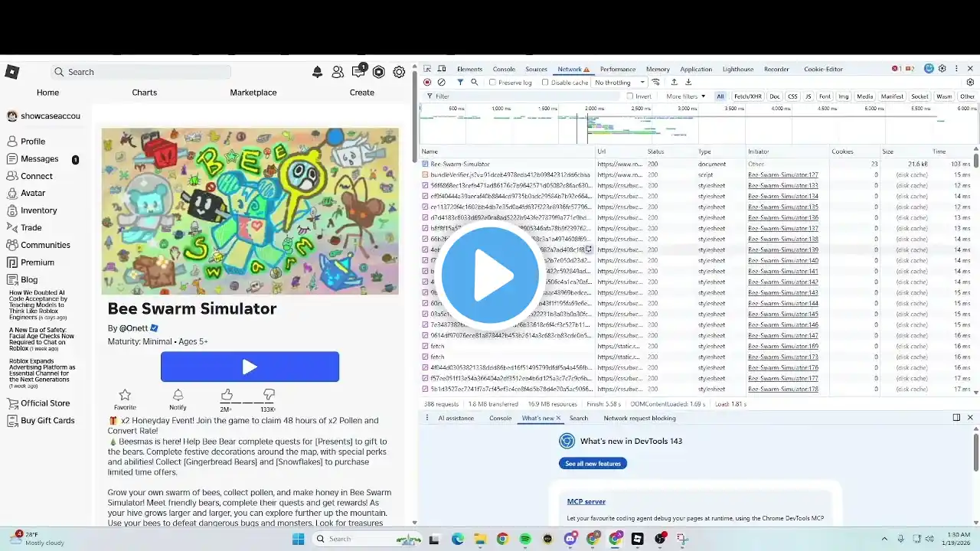The height and width of the screenshot is (551, 980).
Task: Click the DevTools inspect element icon
Action: point(427,69)
